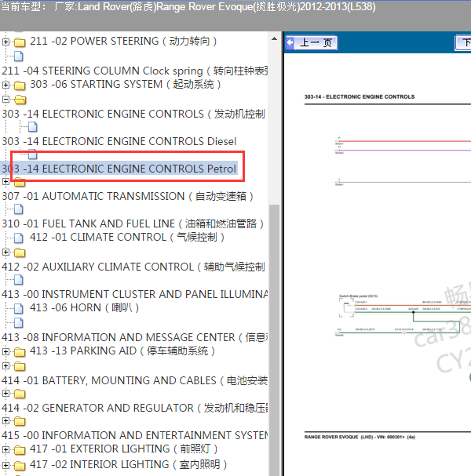
Task: Expand the 417 -01 EXTERIOR LIGHTING node
Action: click(5, 449)
